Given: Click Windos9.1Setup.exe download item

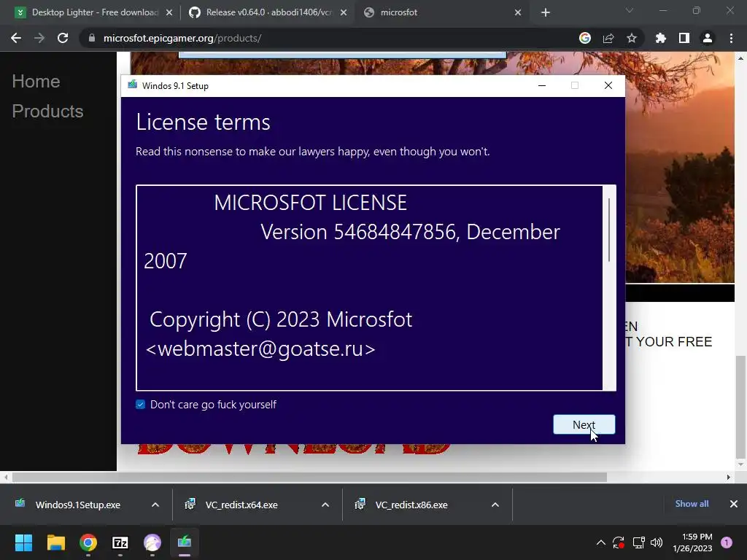Looking at the screenshot, I should (x=77, y=505).
